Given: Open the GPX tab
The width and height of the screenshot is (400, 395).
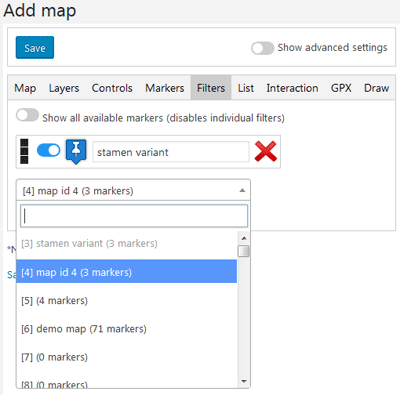Looking at the screenshot, I should coord(341,88).
